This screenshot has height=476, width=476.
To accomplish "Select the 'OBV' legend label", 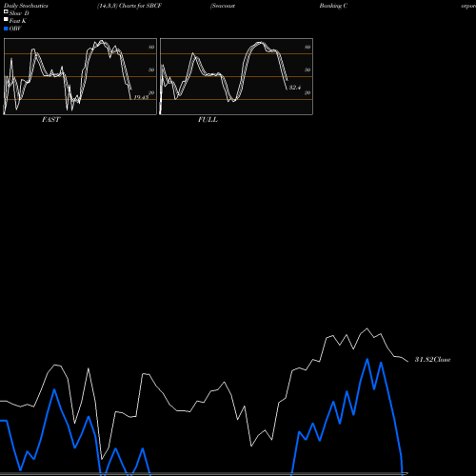I will [15, 29].
